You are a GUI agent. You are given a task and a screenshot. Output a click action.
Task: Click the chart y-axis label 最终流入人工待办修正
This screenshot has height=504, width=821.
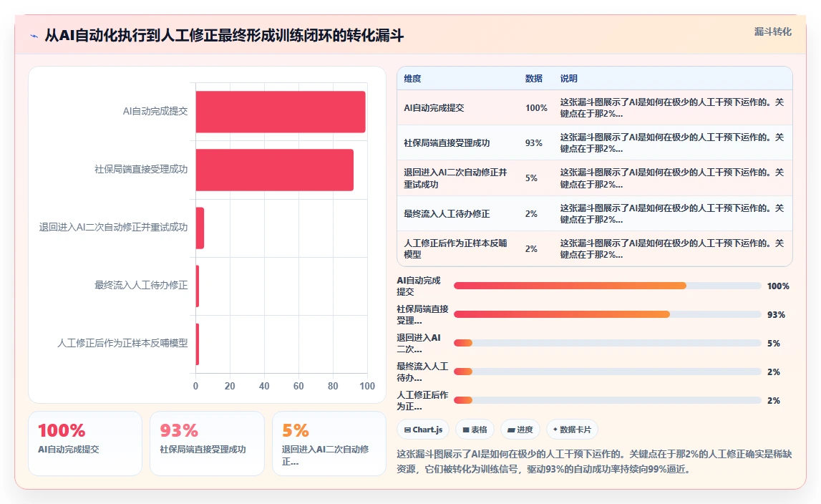[x=141, y=286]
